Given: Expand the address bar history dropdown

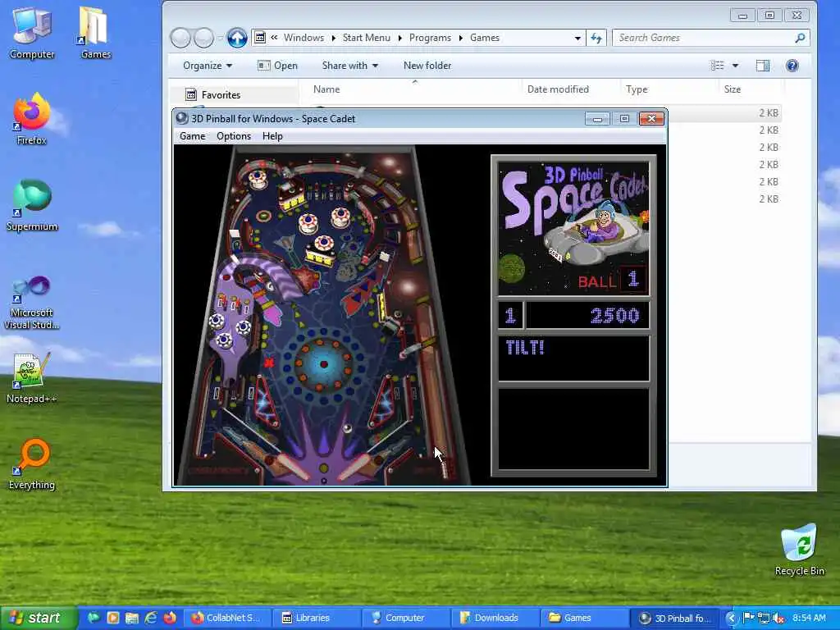Looking at the screenshot, I should [x=577, y=38].
